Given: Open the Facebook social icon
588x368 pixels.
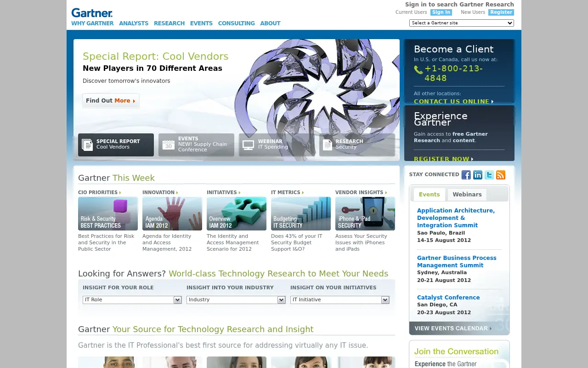Looking at the screenshot, I should coord(466,175).
